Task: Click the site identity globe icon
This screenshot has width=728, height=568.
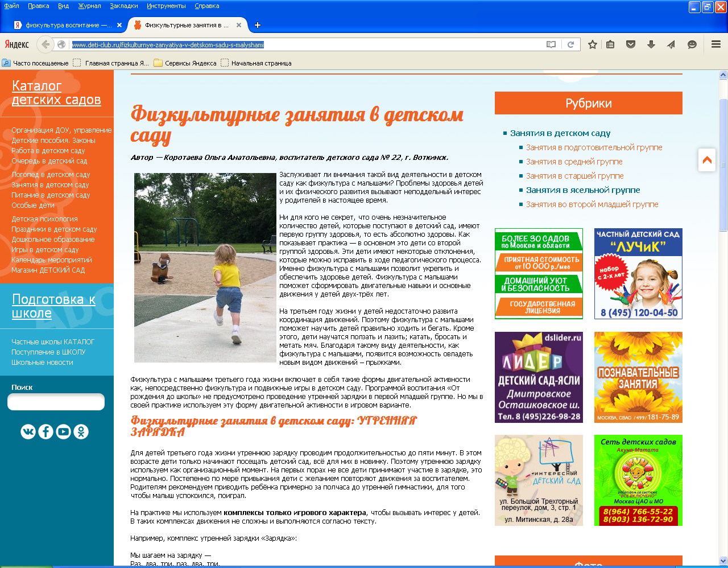Action: point(61,44)
